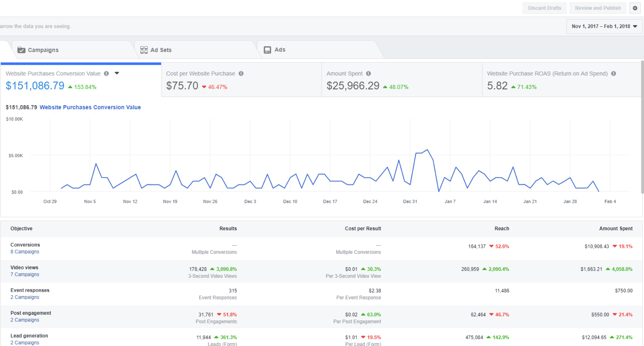Click the Lead generation objective label
The image size is (644, 346).
click(x=29, y=336)
